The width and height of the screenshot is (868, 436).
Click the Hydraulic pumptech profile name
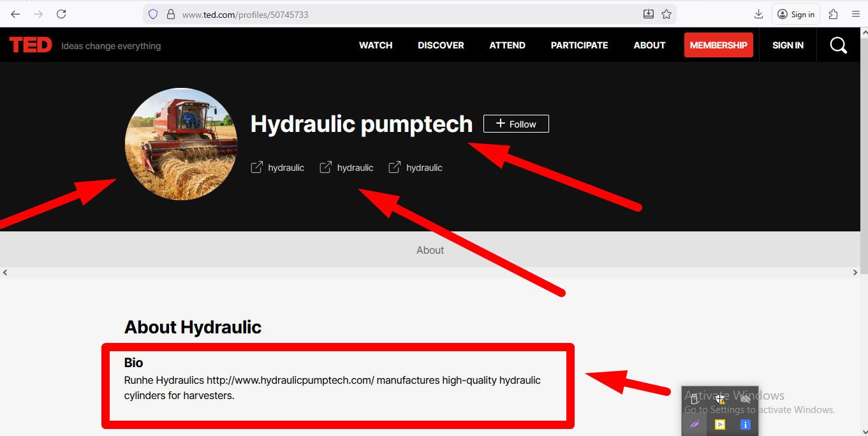[362, 124]
